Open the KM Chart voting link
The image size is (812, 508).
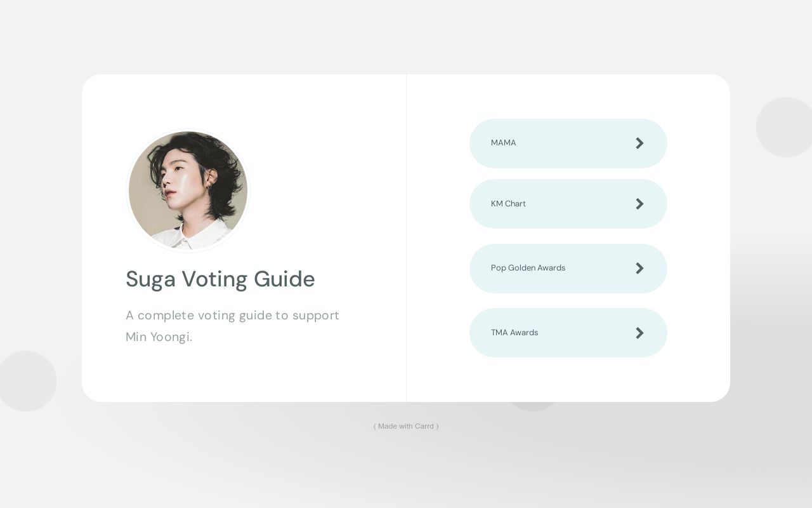point(568,204)
